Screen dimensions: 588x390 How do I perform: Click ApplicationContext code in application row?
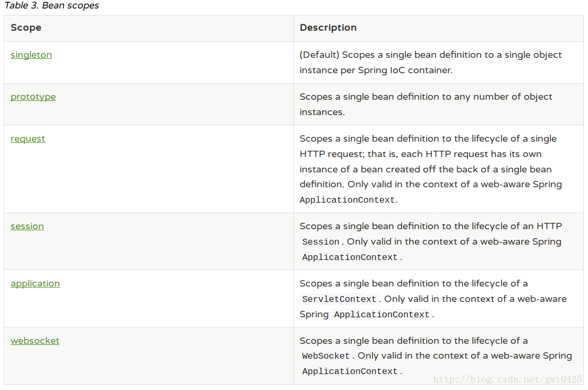coord(381,315)
